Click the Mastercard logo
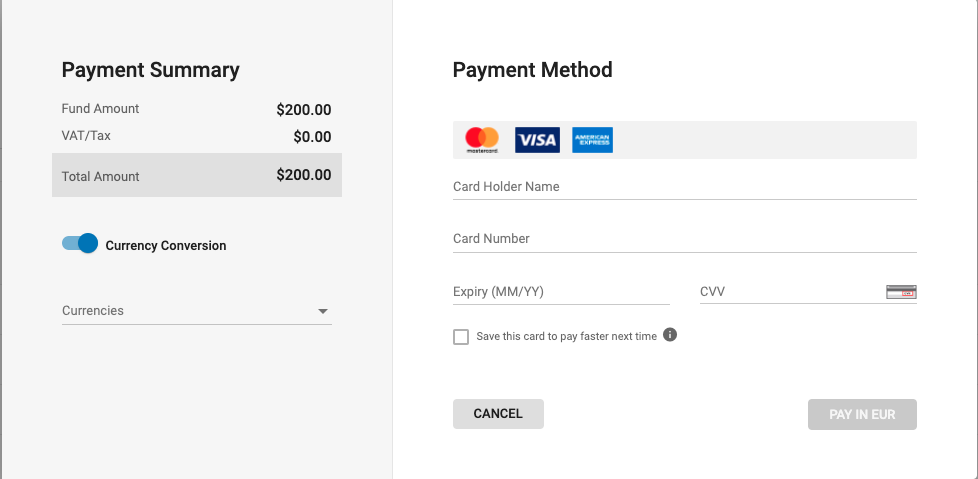The image size is (978, 479). click(x=482, y=140)
